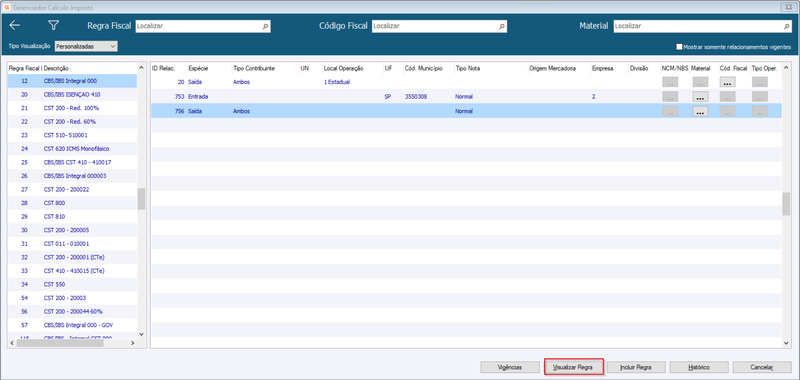The width and height of the screenshot is (800, 380).
Task: Click rule list scroll up arrow
Action: 141,67
